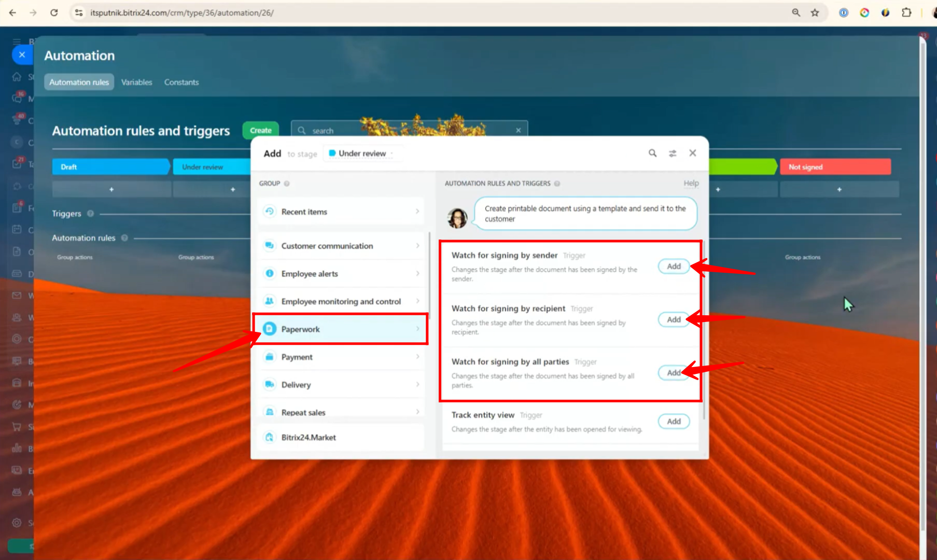Image resolution: width=937 pixels, height=560 pixels.
Task: Open the home icon in left sidebar
Action: coord(17,77)
